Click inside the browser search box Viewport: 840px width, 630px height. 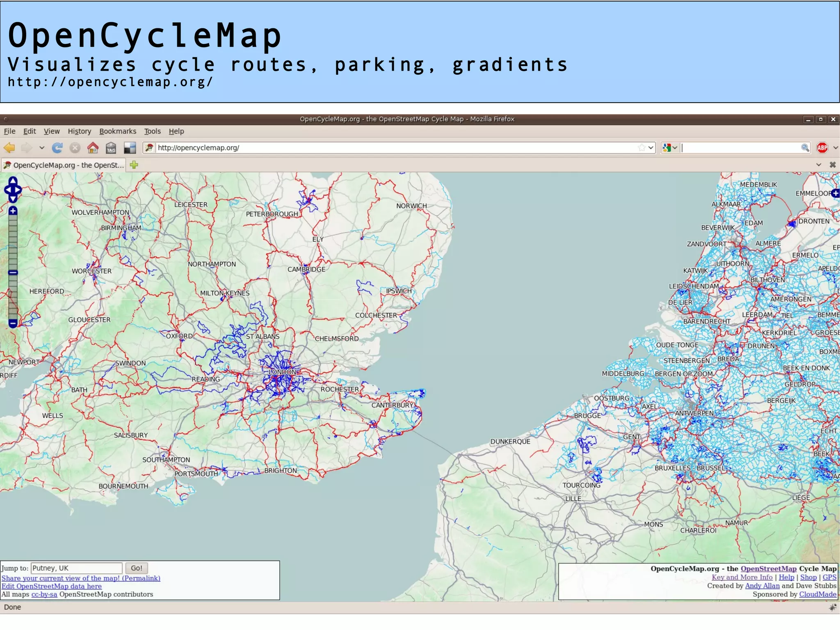741,148
